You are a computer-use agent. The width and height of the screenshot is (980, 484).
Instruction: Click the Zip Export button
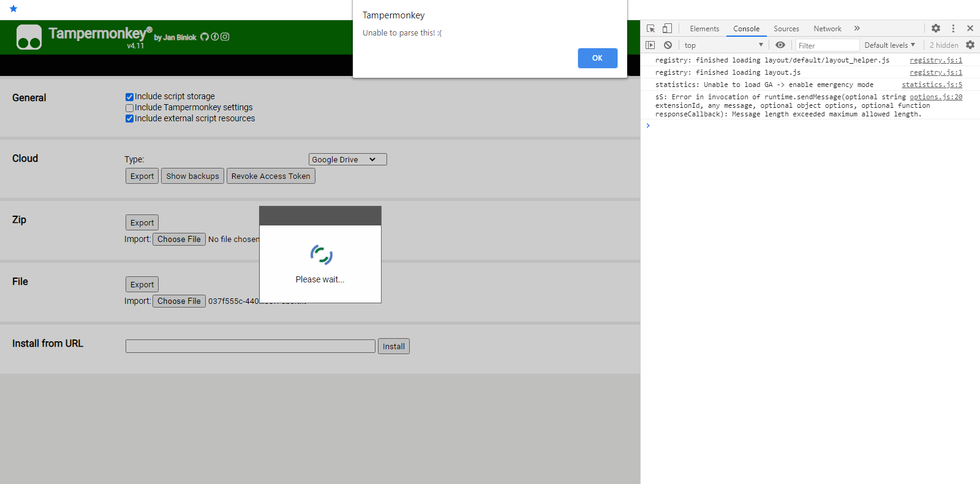coord(142,222)
